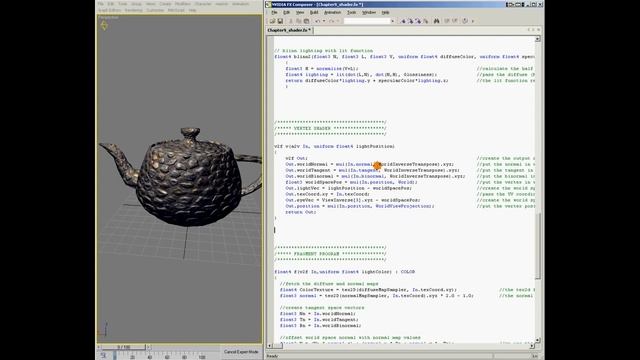Click the yellow light gizmo icon in the 3ds Max viewport
Screen dimensions: 640x360
pyautogui.click(x=104, y=25)
